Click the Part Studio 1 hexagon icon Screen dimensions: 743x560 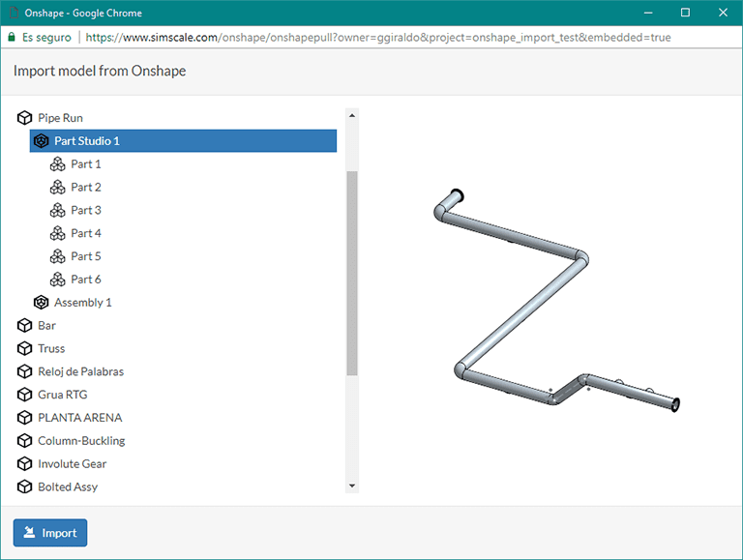(x=42, y=140)
